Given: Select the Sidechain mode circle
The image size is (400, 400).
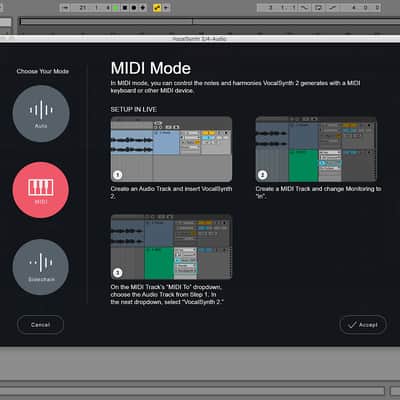Looking at the screenshot, I should coord(41,267).
